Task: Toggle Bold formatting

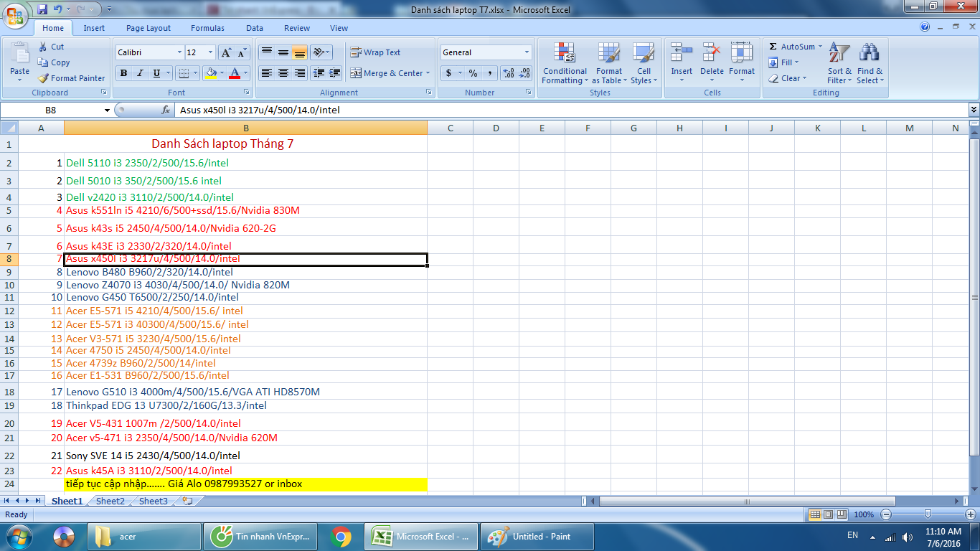Action: point(123,73)
